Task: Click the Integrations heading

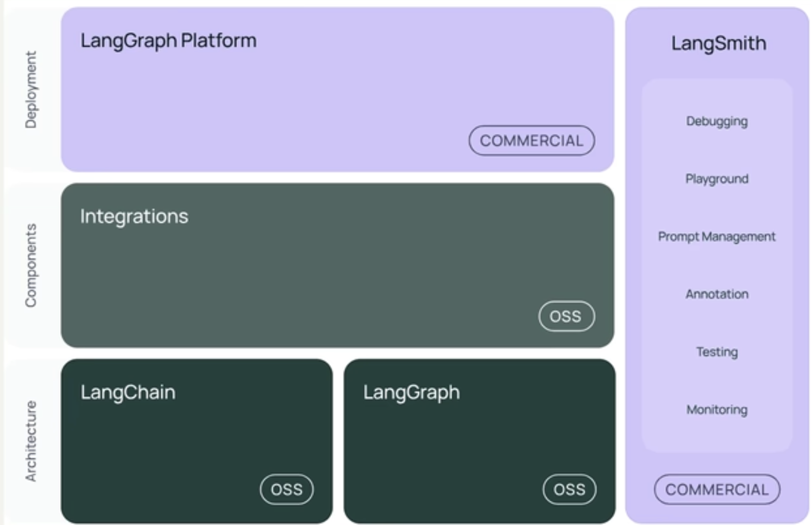Action: point(134,217)
